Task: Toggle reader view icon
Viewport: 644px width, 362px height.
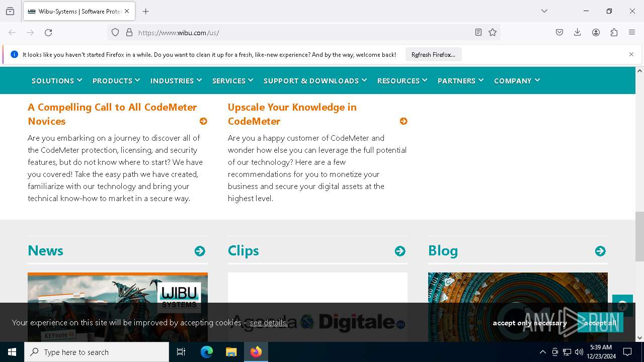Action: click(x=478, y=33)
